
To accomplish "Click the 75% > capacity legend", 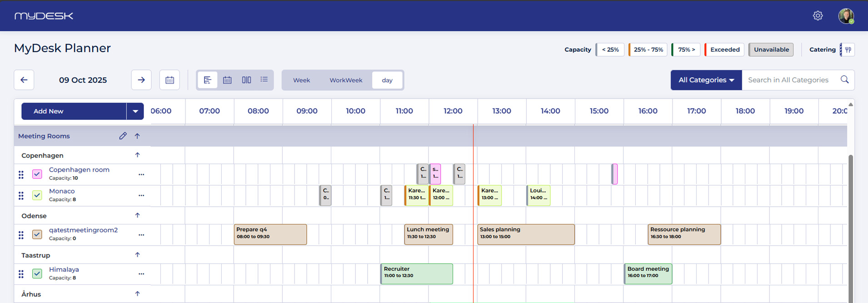I will 686,50.
